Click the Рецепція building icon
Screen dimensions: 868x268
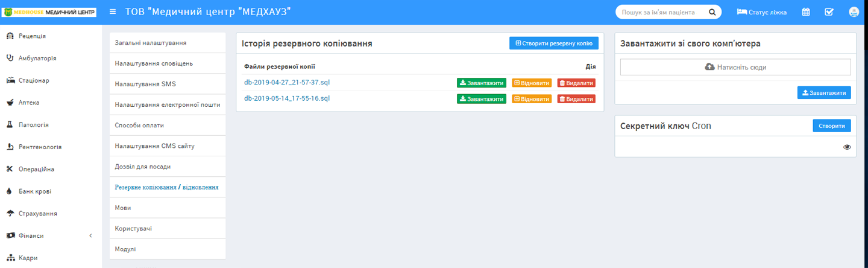pos(10,36)
